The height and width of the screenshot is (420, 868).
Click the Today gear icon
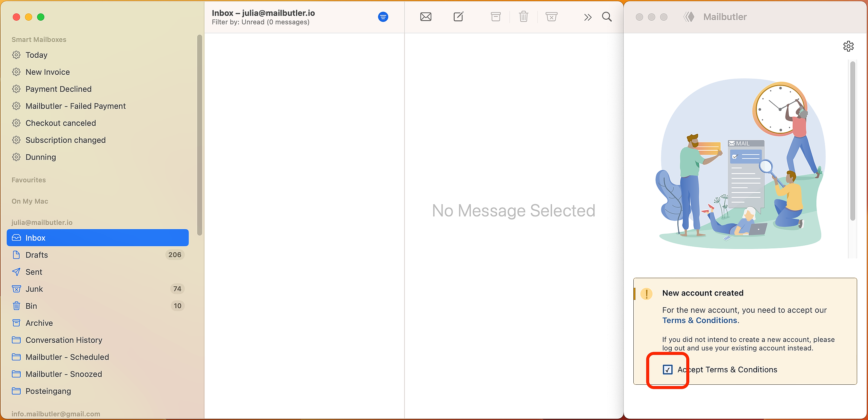(16, 55)
